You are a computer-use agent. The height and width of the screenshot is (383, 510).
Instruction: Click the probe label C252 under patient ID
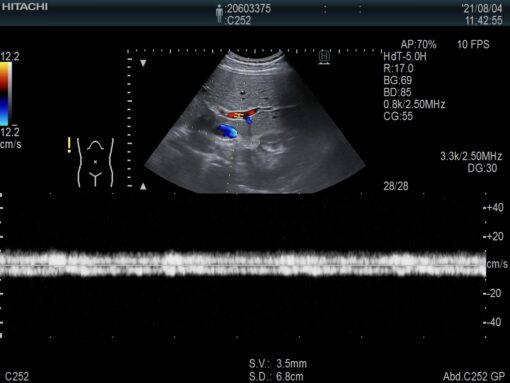(x=239, y=20)
